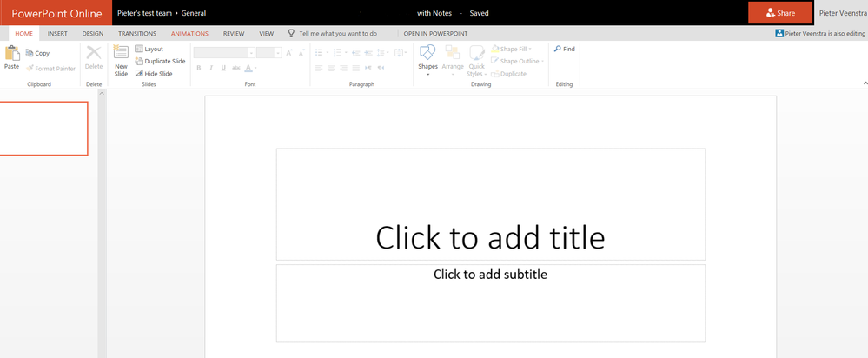The image size is (868, 358).
Task: Open the TRANSITIONS ribbon tab
Action: [x=137, y=34]
